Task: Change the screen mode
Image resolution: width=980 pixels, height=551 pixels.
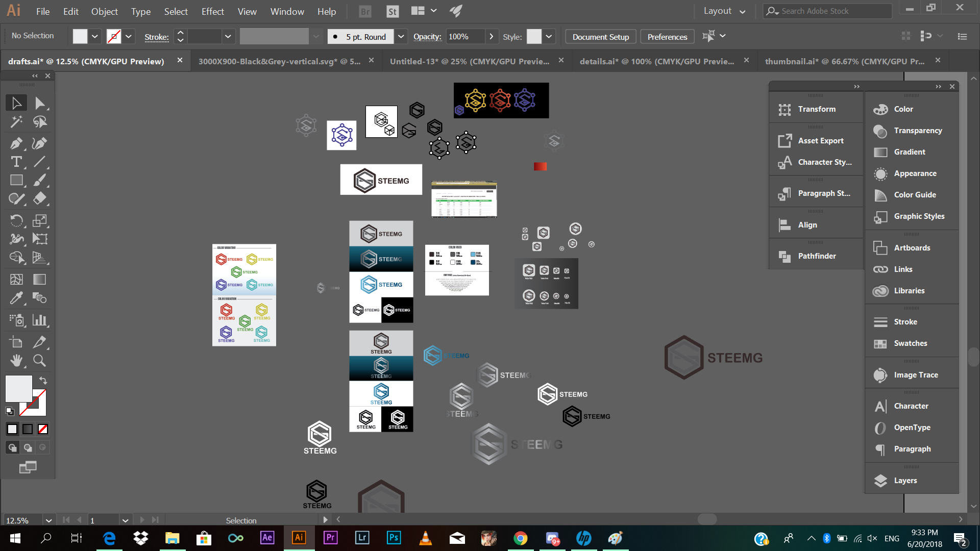Action: [28, 467]
